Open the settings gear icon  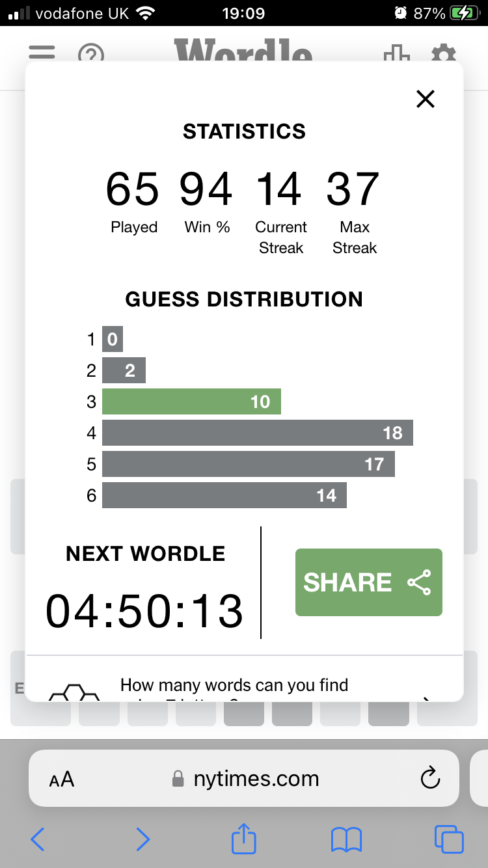tap(444, 54)
